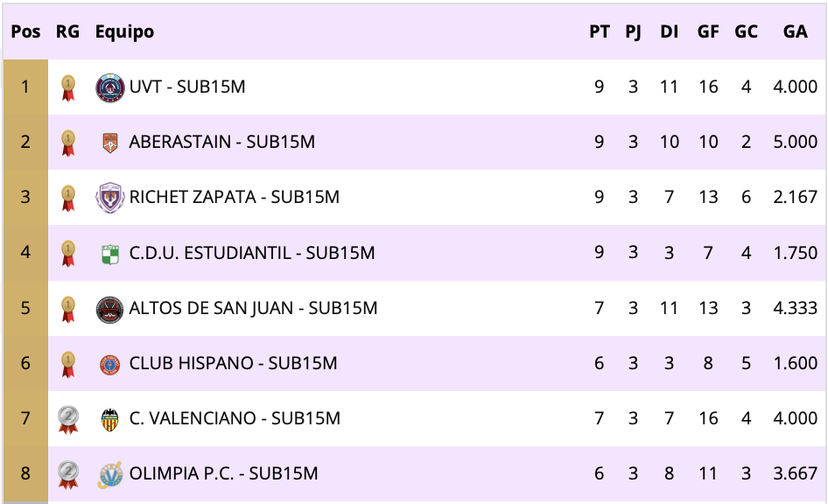Click the C. Valenciano bat crest

pos(109,418)
